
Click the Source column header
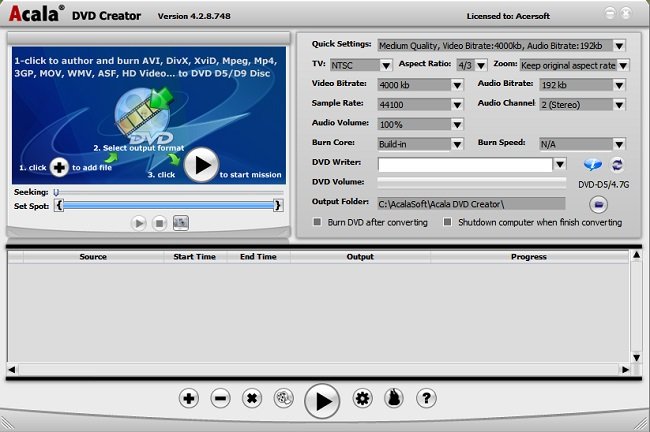pos(93,257)
